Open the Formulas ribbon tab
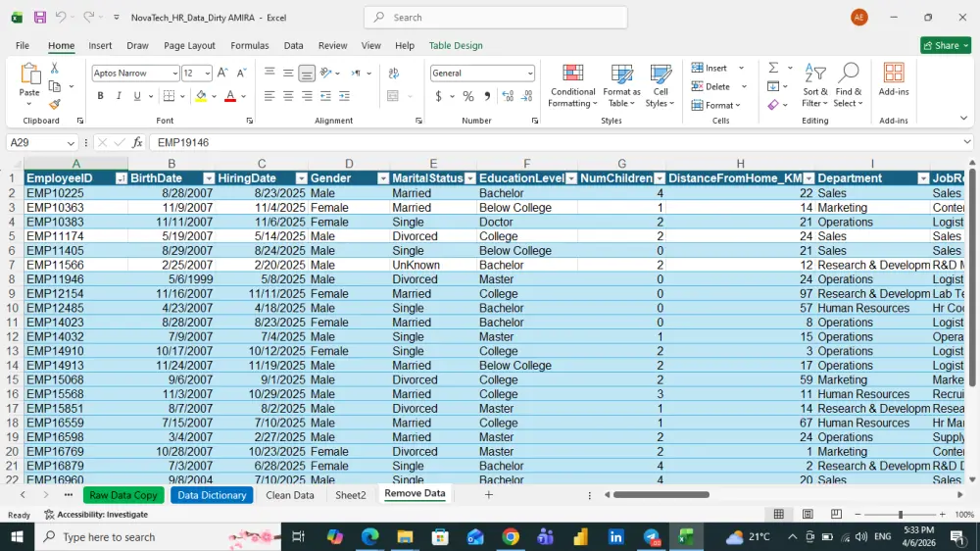The image size is (980, 551). (x=249, y=46)
